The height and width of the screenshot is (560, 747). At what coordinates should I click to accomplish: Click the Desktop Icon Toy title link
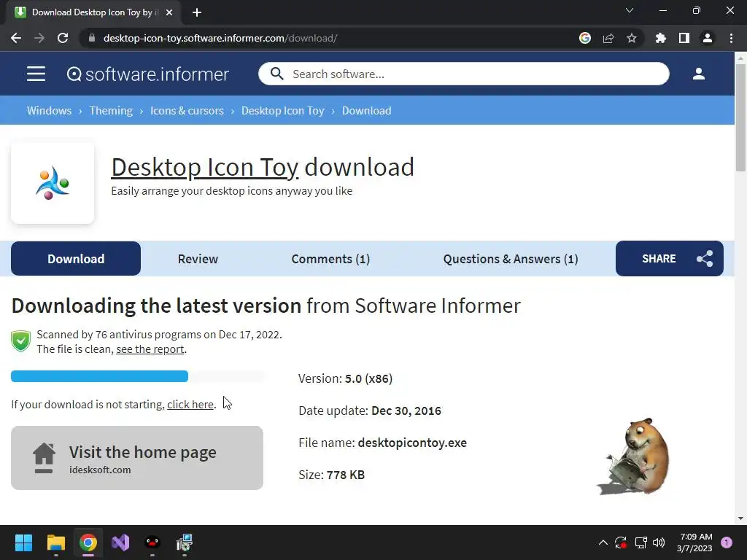205,168
